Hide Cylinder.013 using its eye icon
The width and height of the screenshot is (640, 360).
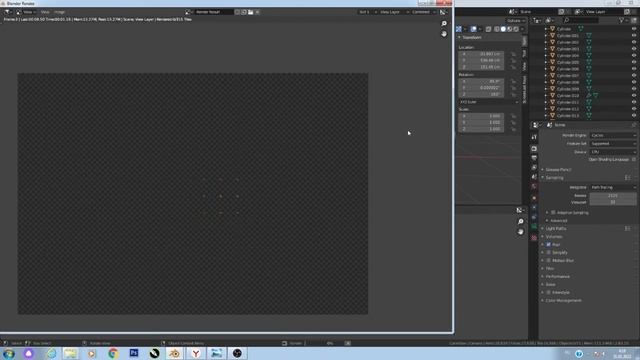click(x=634, y=116)
